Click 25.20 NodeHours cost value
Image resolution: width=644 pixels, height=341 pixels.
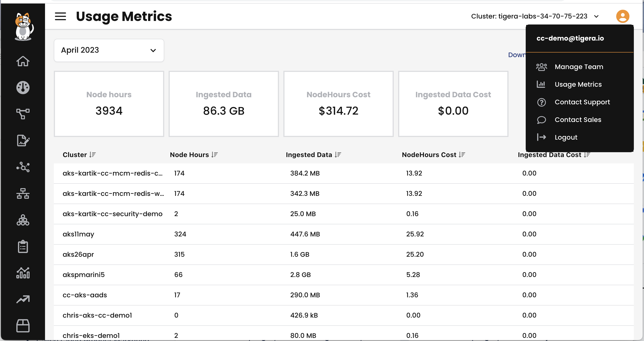[x=415, y=255]
